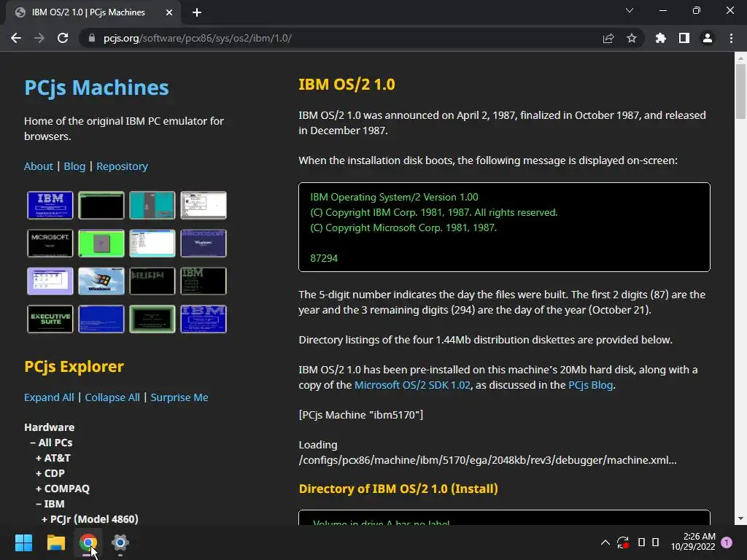This screenshot has width=747, height=560.
Task: Expand the CDP tree node
Action: coord(50,472)
